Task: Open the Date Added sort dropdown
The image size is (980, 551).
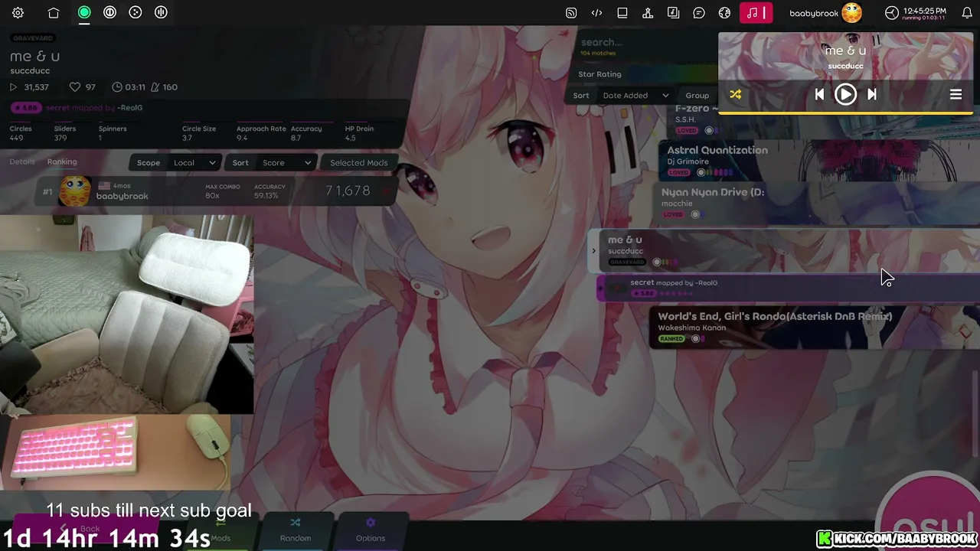Action: (x=635, y=96)
